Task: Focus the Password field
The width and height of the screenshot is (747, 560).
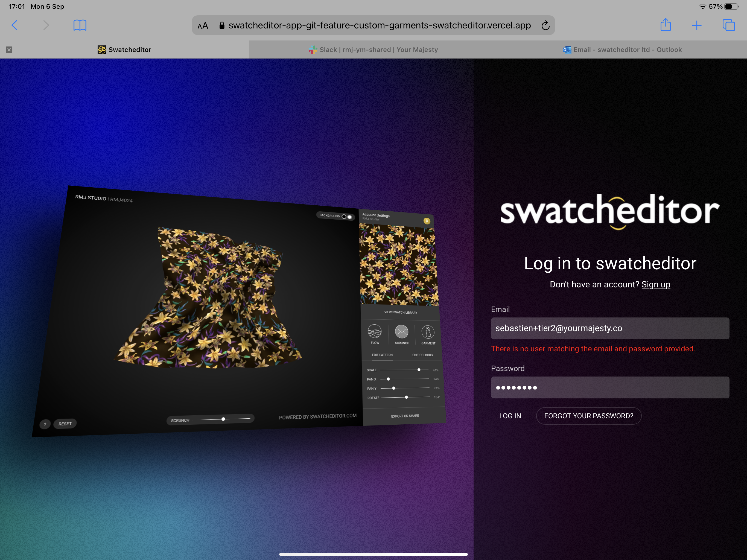Action: pyautogui.click(x=610, y=387)
